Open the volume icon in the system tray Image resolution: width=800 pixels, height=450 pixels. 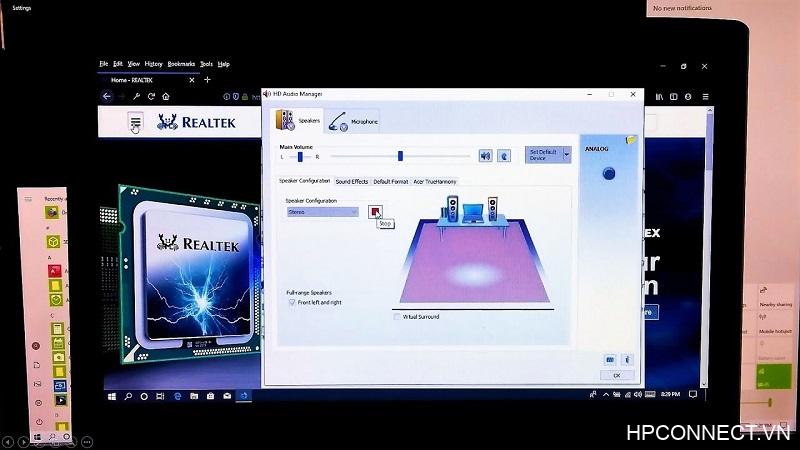click(638, 394)
